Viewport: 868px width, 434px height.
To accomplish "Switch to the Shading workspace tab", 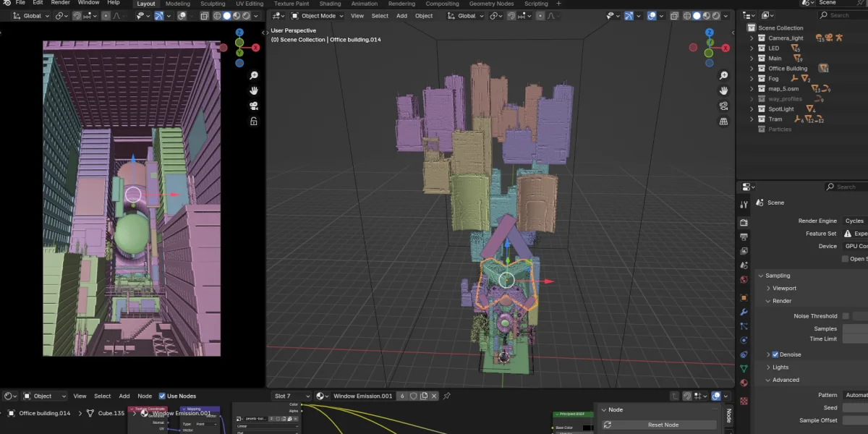I will [330, 4].
